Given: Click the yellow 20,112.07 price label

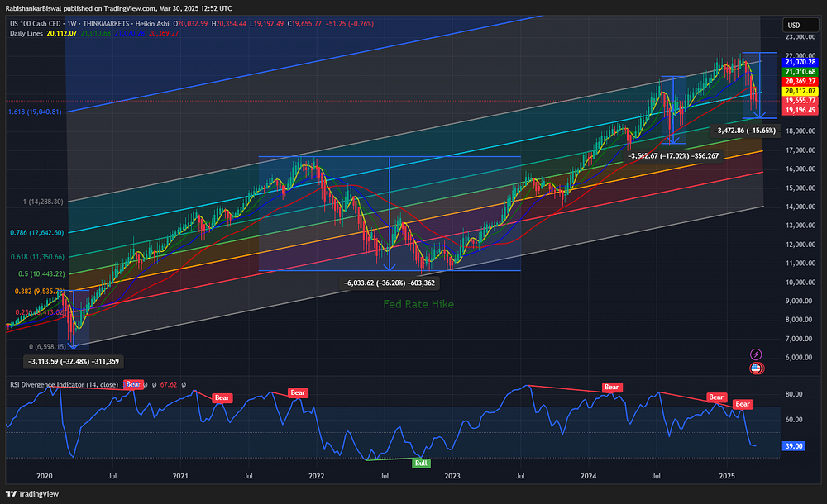Looking at the screenshot, I should tap(800, 91).
